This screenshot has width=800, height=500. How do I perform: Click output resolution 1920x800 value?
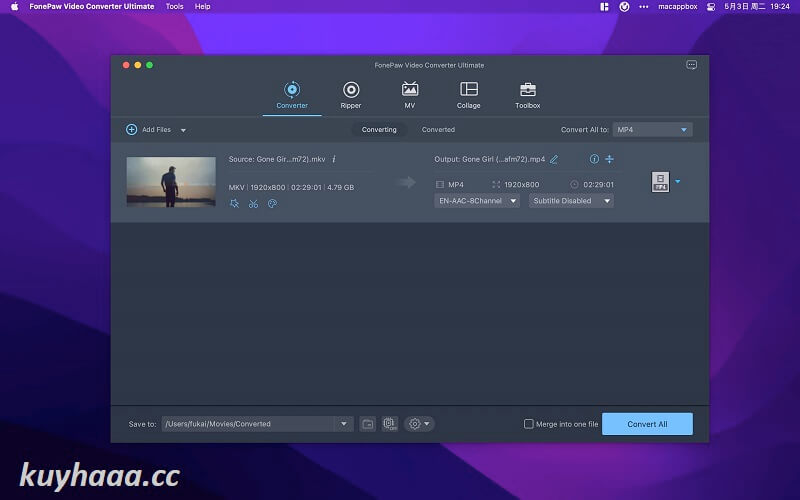click(x=521, y=185)
